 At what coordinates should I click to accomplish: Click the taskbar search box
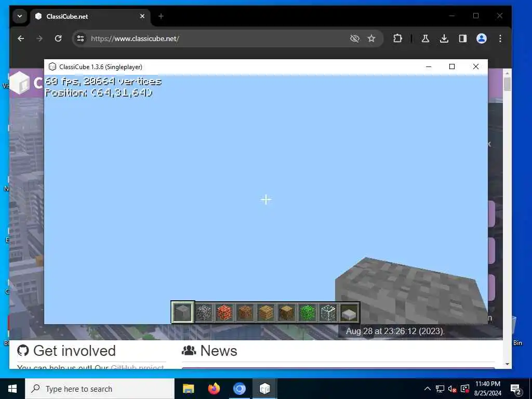[100, 389]
